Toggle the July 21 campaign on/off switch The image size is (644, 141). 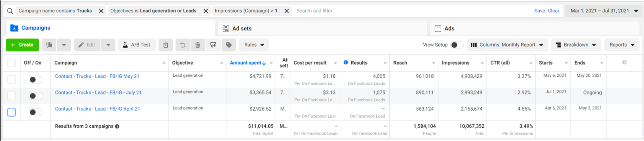[x=35, y=96]
